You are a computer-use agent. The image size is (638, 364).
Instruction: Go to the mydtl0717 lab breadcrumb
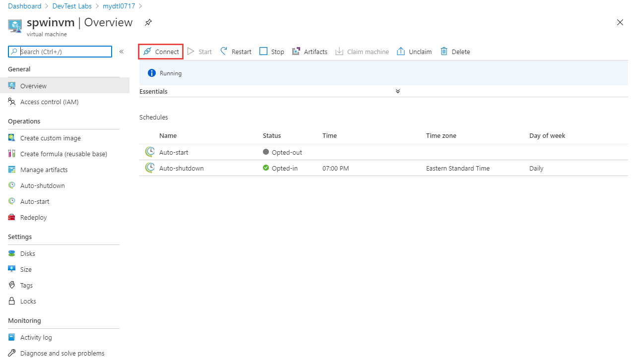[x=119, y=6]
